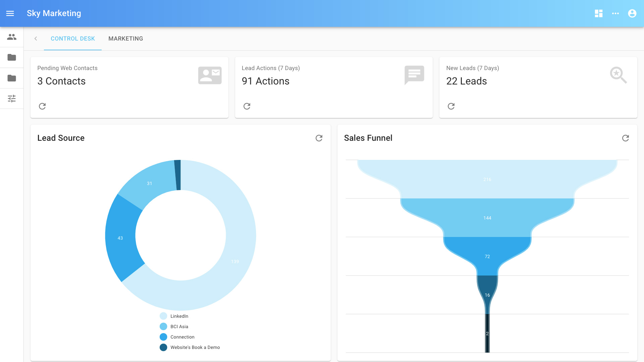Open the hamburger navigation menu

point(10,13)
